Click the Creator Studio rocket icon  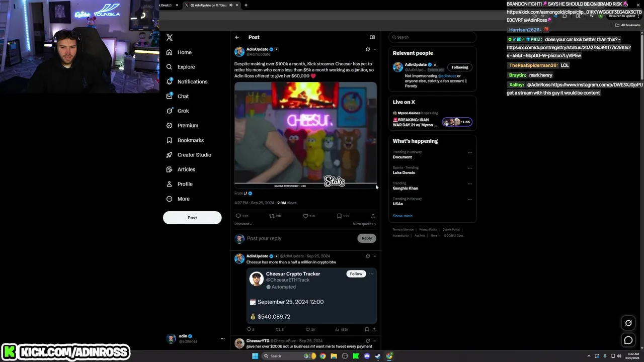click(170, 155)
